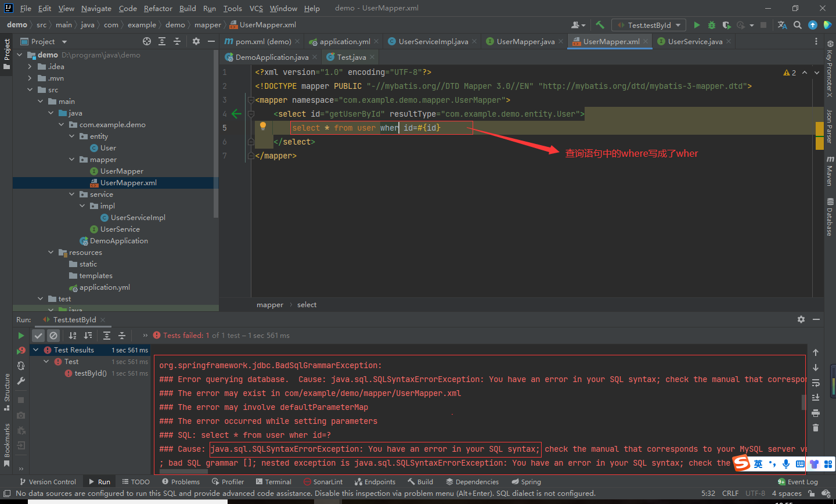This screenshot has height=504, width=836.
Task: Click UTF-8 encoding in status bar
Action: (x=755, y=493)
